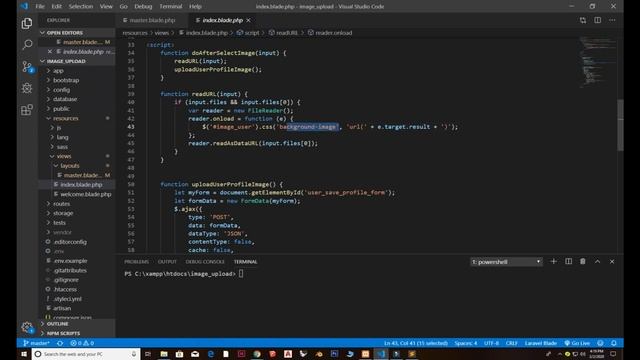
Task: Open the artisan file in the explorer
Action: (x=62, y=308)
